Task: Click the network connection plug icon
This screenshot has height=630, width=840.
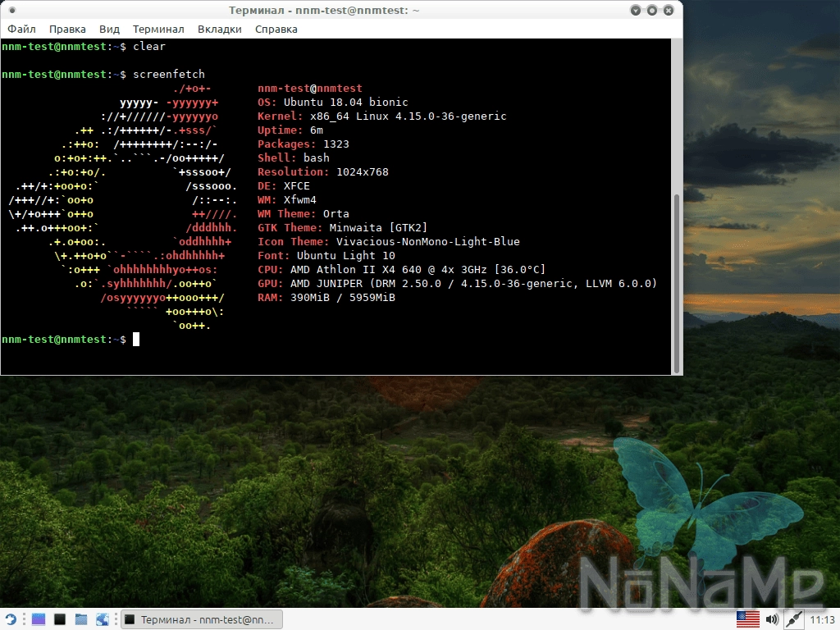Action: pyautogui.click(x=793, y=619)
